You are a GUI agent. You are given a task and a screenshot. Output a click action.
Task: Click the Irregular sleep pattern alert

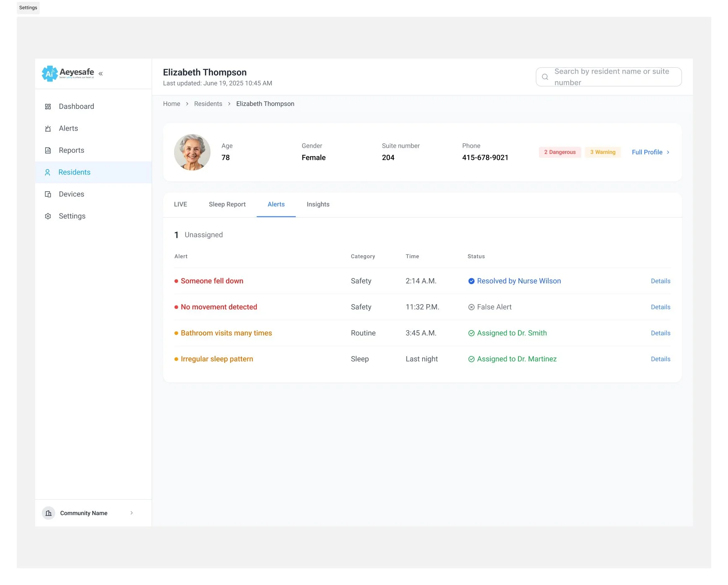[217, 359]
